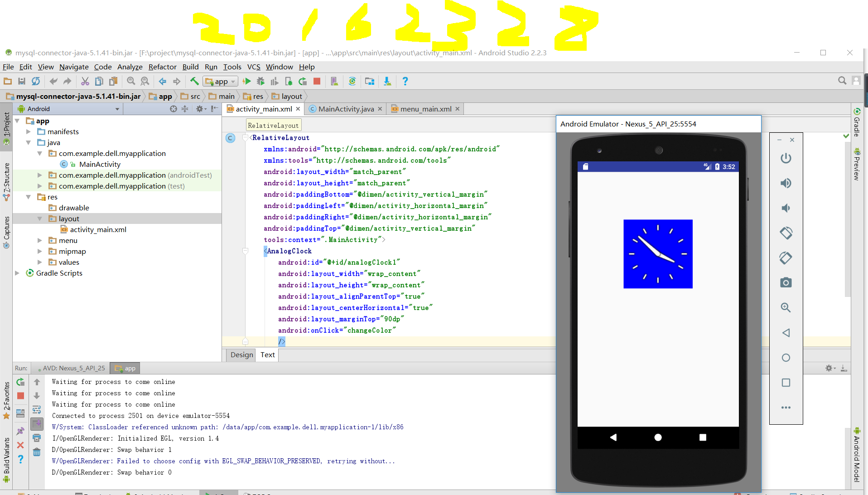868x495 pixels.
Task: Click Attach debugger to Android process icon
Action: (x=289, y=81)
